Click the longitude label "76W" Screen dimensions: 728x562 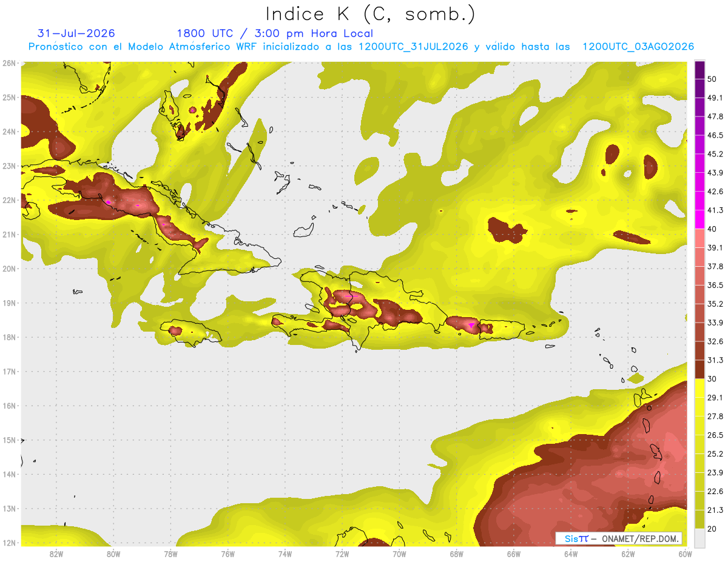coord(227,554)
